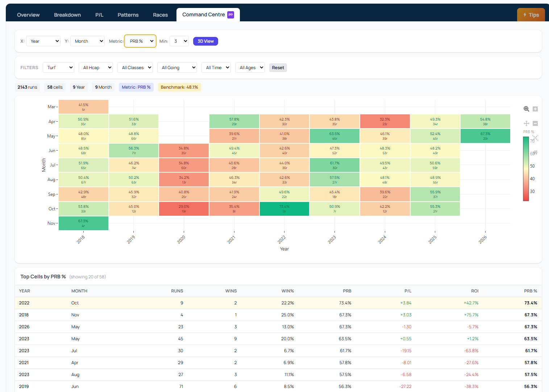Sort table by MONTH column header
The height and width of the screenshot is (392, 549).
coord(79,291)
